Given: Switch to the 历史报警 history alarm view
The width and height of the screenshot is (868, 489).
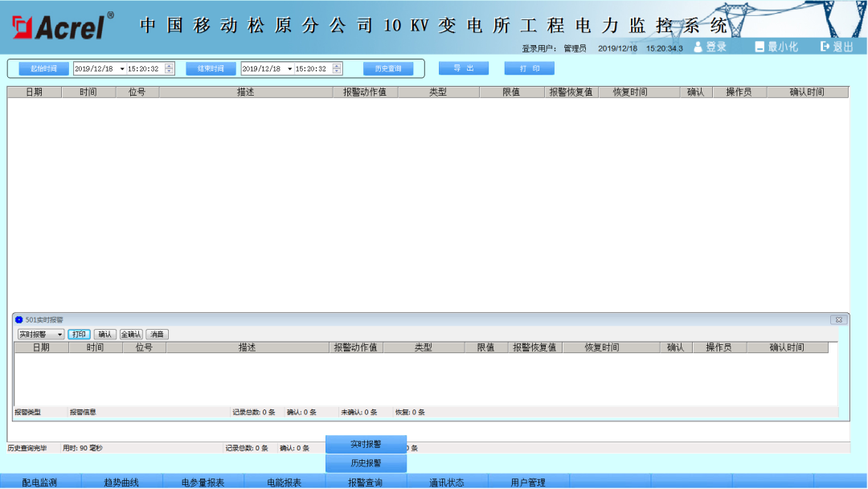Looking at the screenshot, I should click(366, 463).
